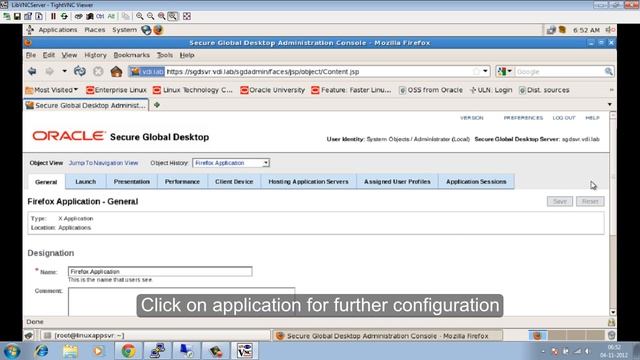Go to the Firefox home page
The width and height of the screenshot is (640, 360).
click(116, 71)
